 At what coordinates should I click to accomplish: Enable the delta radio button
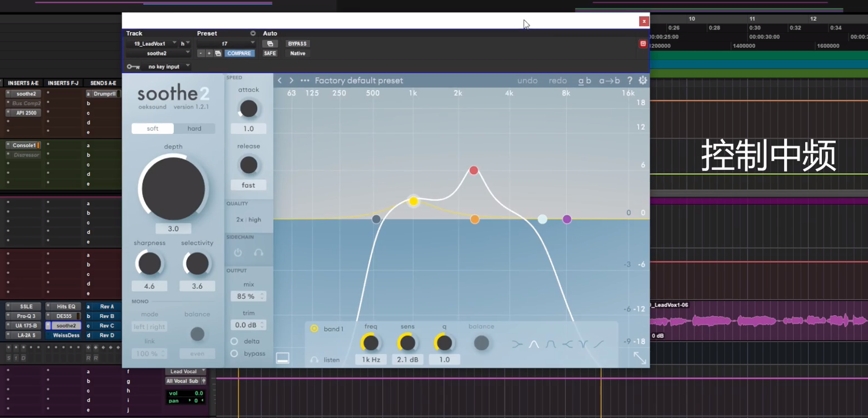coord(234,341)
